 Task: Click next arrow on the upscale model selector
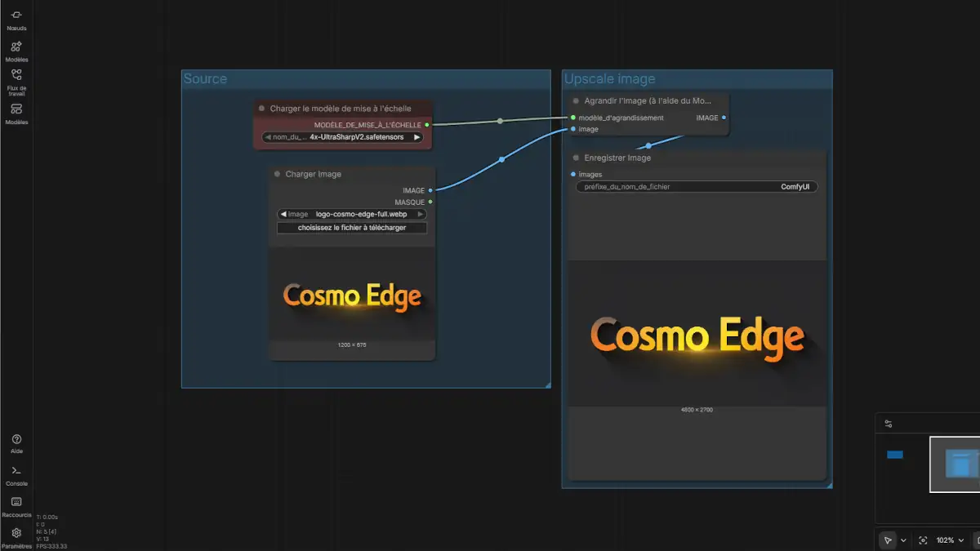[416, 137]
